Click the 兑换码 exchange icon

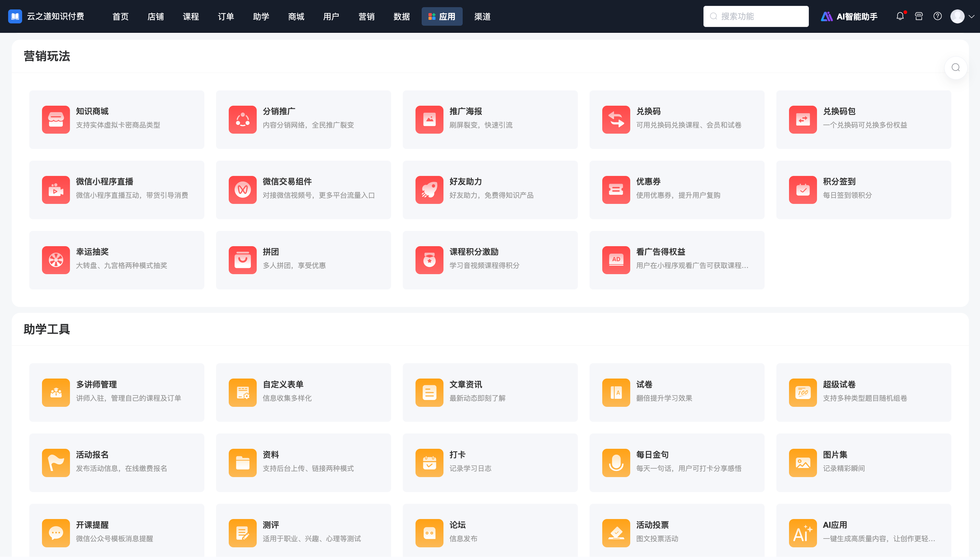pos(616,120)
